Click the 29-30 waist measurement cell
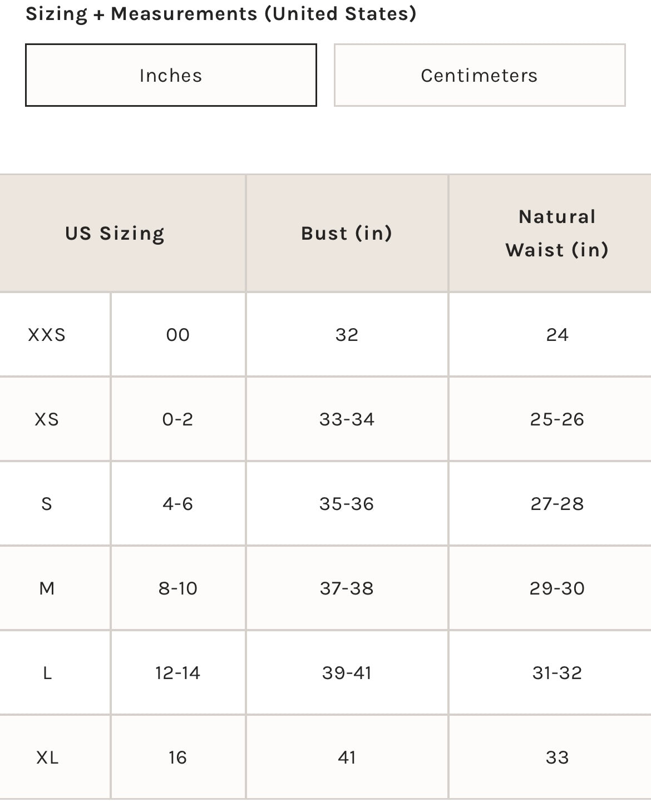 557,588
